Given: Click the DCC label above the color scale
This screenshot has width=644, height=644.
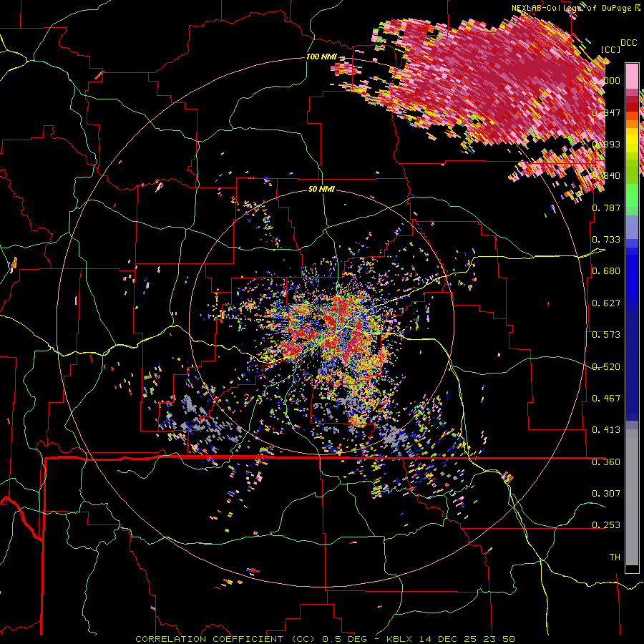Looking at the screenshot, I should pos(628,43).
